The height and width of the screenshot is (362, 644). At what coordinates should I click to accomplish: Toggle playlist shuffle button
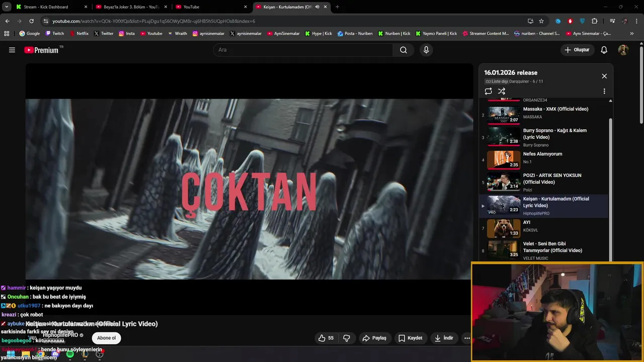(x=502, y=92)
